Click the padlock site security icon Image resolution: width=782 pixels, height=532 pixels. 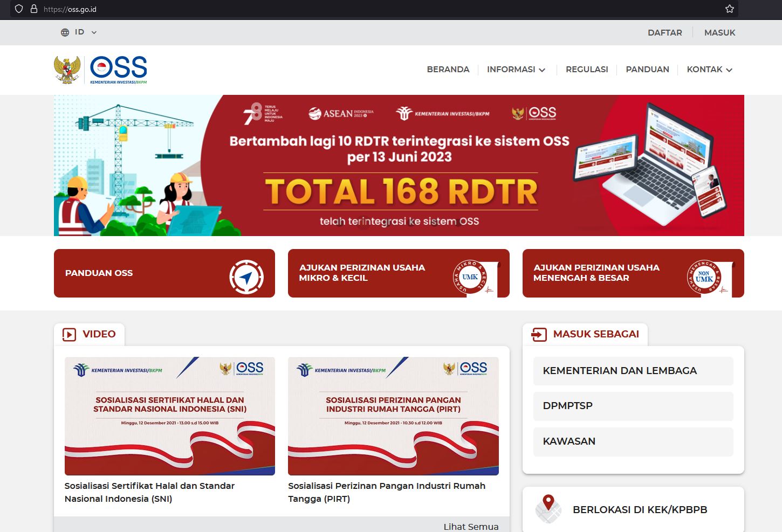(34, 9)
